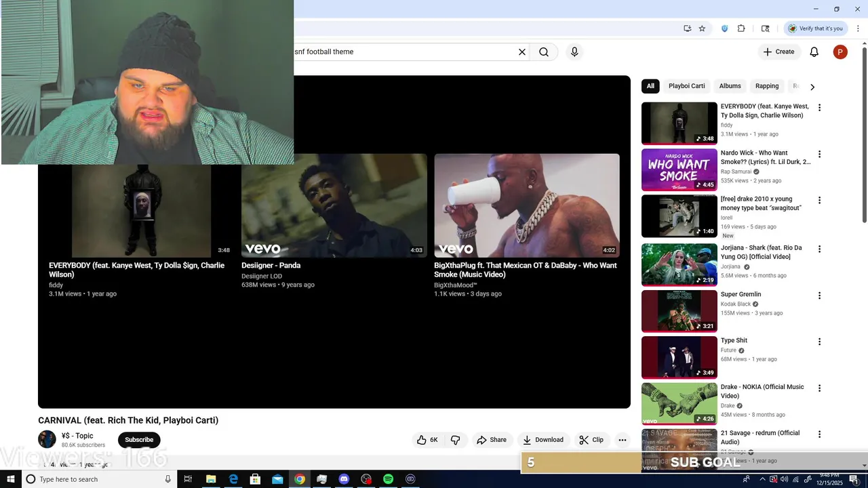Viewport: 868px width, 488px height.
Task: Open options for Nardo Wick sidebar video
Action: (x=819, y=154)
